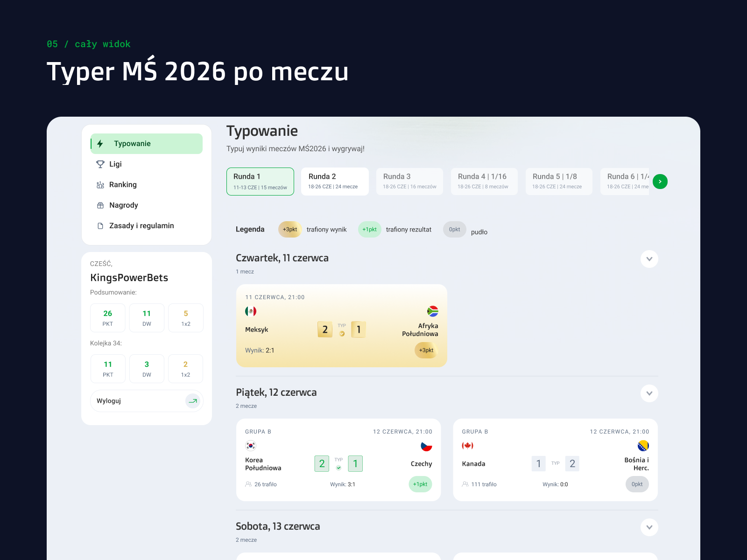
Task: Click the +3pkt badge on Meksyk match
Action: (426, 350)
